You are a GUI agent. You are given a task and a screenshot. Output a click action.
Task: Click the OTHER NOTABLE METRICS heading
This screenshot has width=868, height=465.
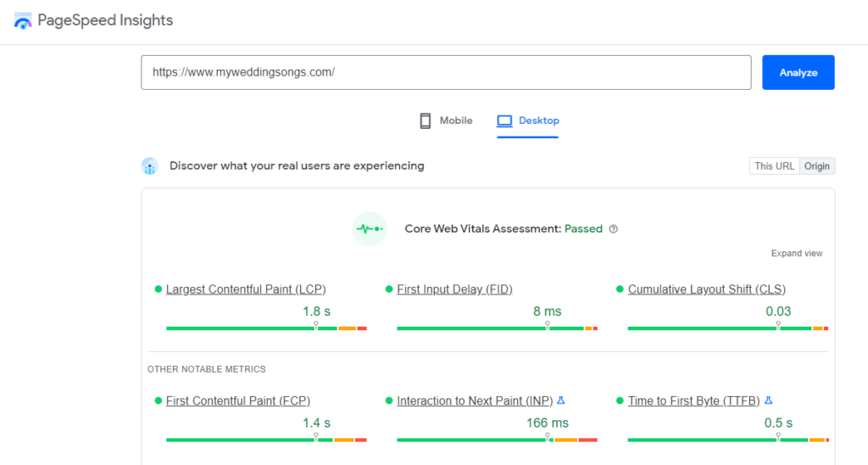click(x=207, y=369)
